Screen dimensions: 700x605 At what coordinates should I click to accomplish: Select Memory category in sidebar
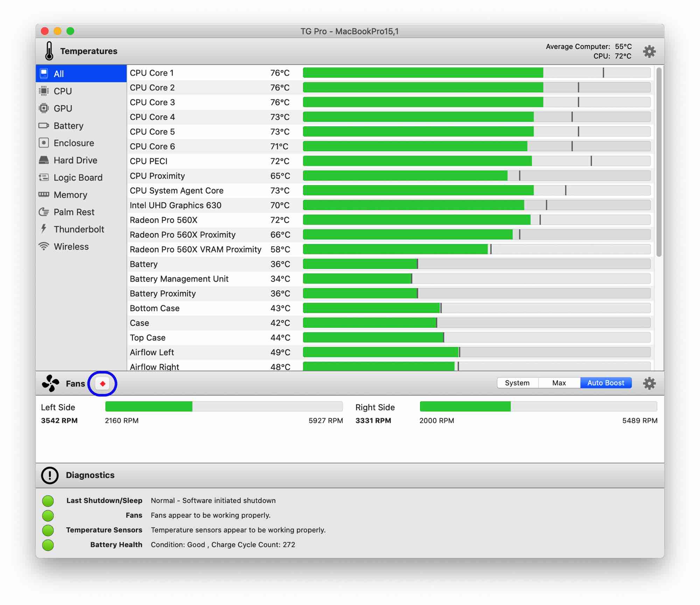click(70, 195)
